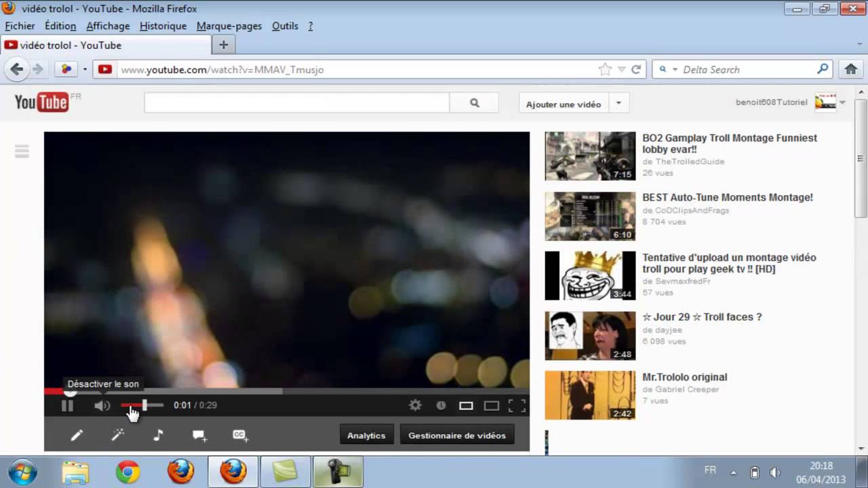This screenshot has width=868, height=488.
Task: Click the account avatar thumbnail
Action: point(825,102)
